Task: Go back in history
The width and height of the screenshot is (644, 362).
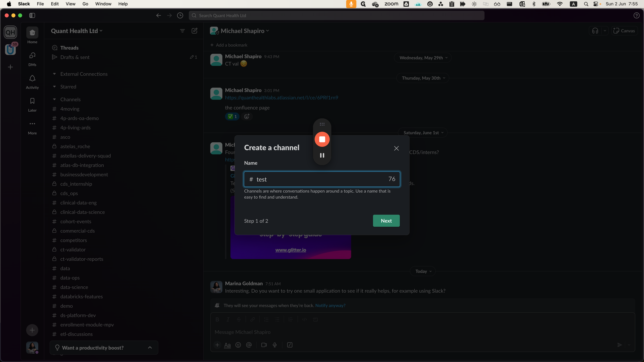Action: click(158, 15)
